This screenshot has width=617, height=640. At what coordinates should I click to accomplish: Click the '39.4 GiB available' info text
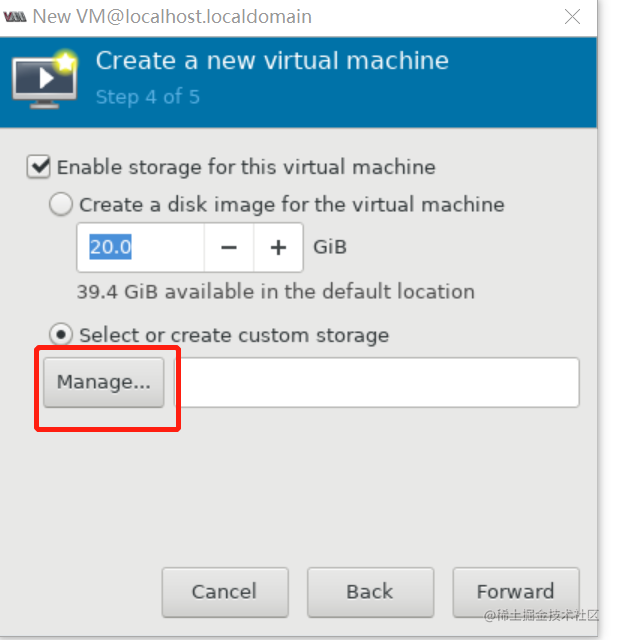click(x=275, y=292)
